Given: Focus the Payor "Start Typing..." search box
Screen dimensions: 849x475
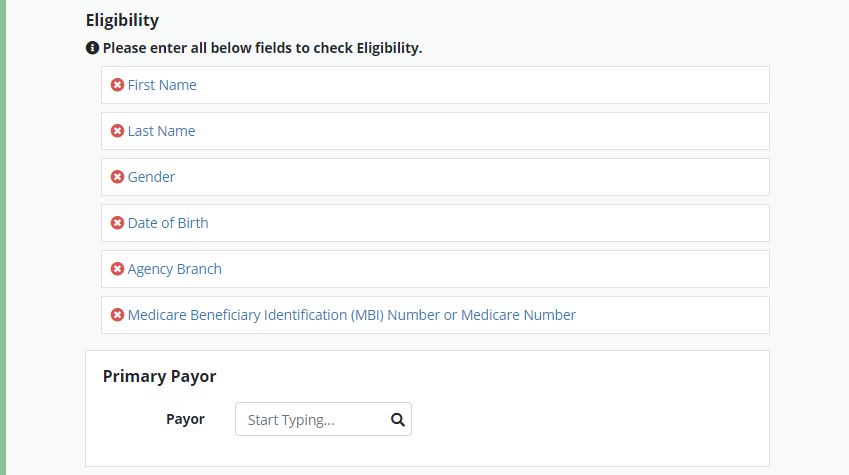Looking at the screenshot, I should [x=312, y=420].
